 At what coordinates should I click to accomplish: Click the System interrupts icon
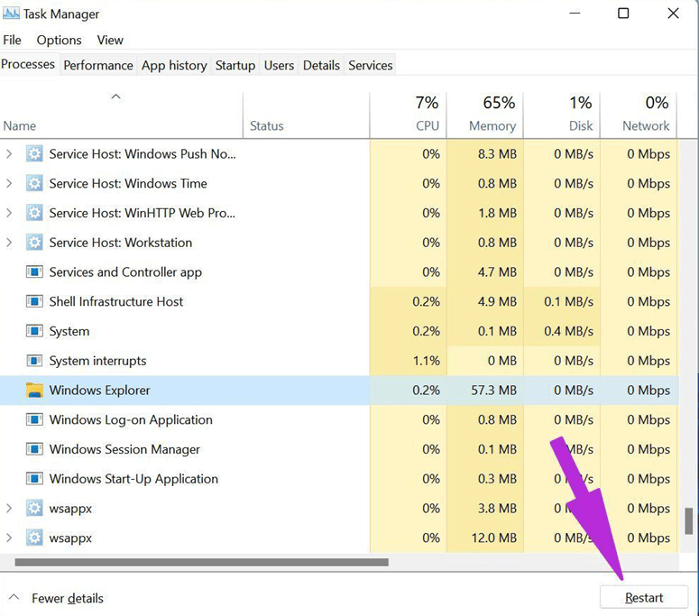(x=34, y=361)
